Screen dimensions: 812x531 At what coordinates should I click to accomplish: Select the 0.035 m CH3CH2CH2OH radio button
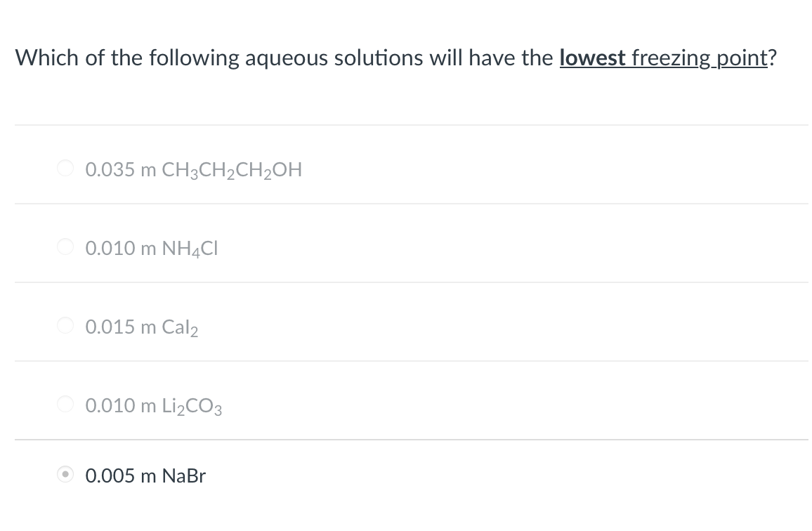(x=65, y=169)
